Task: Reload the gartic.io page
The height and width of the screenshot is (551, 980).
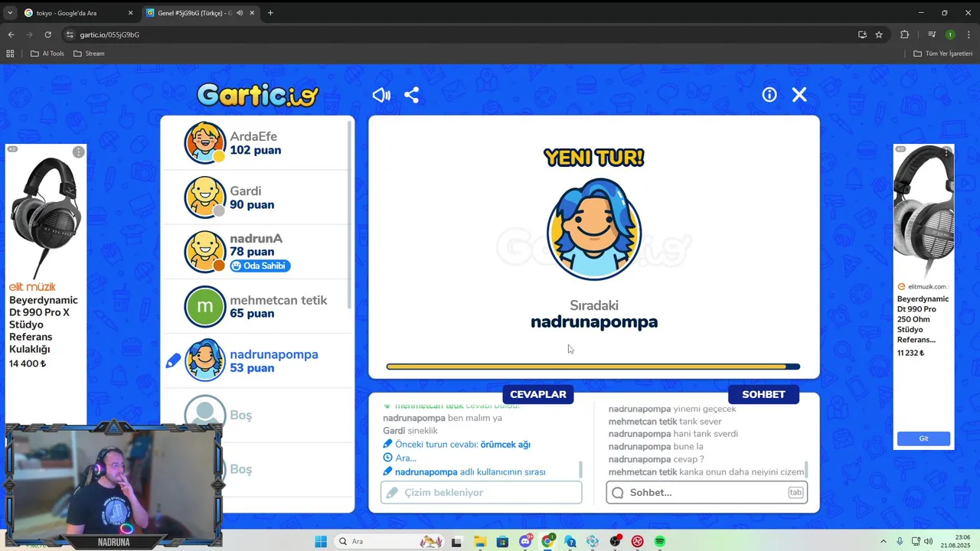Action: pos(47,34)
